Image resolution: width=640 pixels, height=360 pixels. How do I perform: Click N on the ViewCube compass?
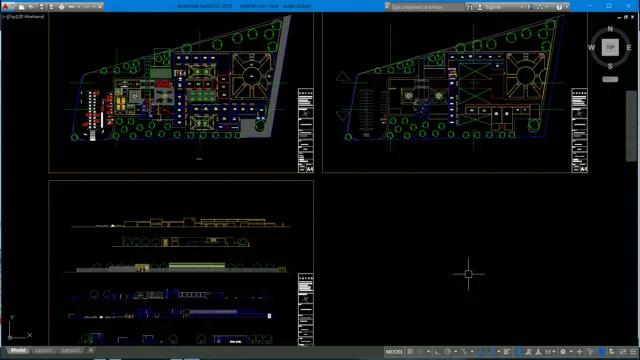pos(610,29)
